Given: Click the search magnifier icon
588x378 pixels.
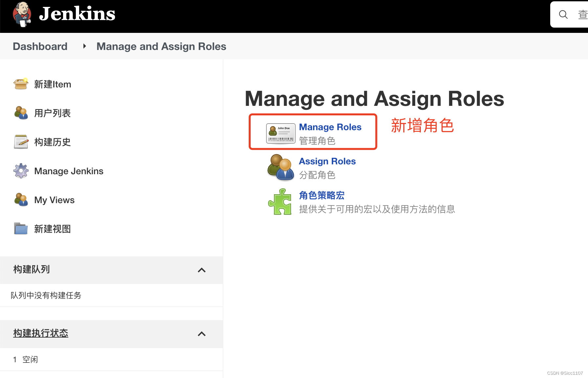Looking at the screenshot, I should [563, 14].
